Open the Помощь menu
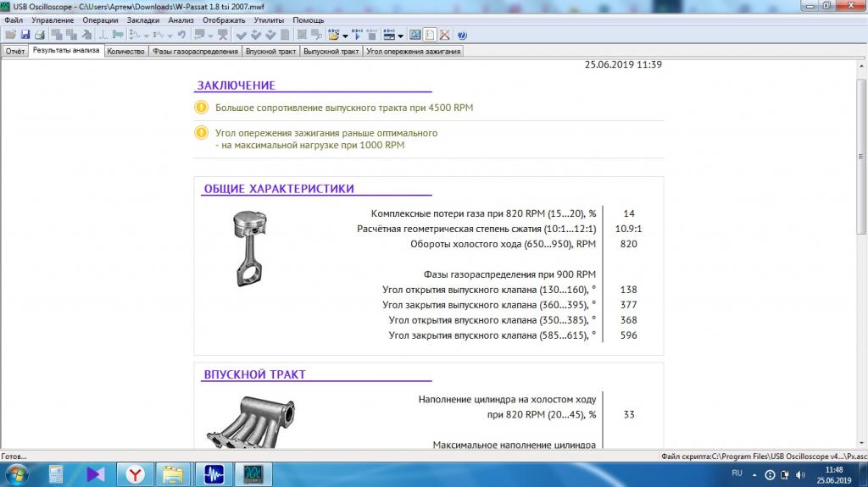 (309, 20)
